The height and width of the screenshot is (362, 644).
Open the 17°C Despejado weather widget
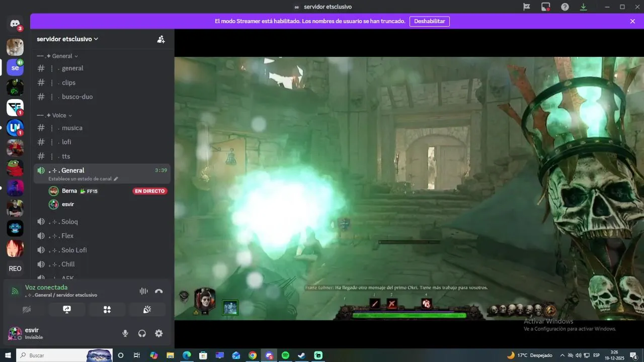click(x=530, y=355)
